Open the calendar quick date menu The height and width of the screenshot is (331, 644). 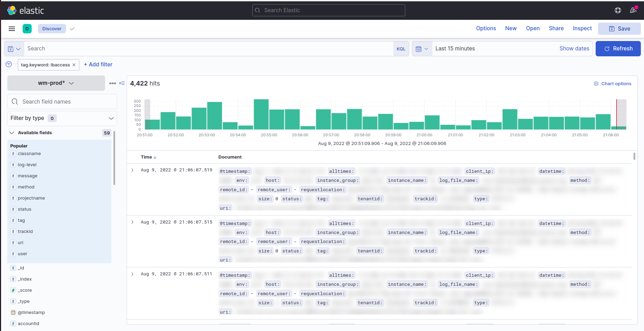point(422,49)
